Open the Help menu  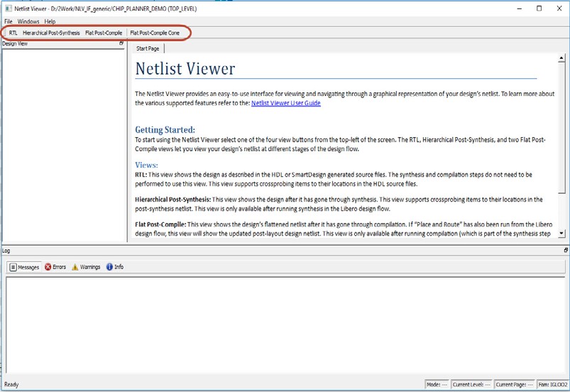(50, 21)
